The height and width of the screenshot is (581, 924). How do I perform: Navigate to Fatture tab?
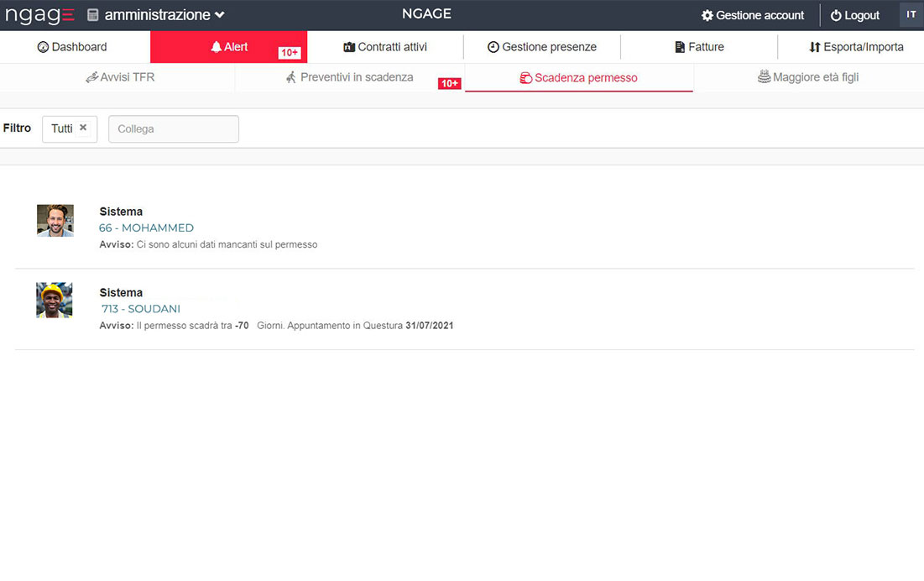pos(699,47)
